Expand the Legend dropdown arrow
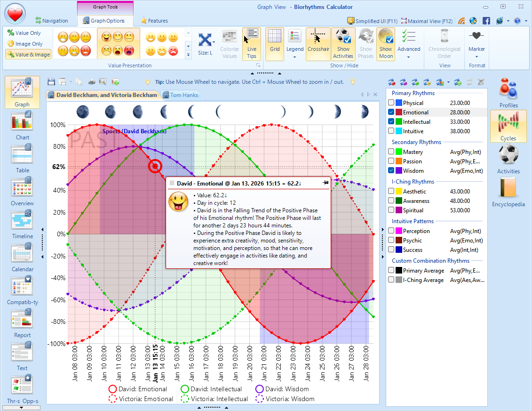532x411 pixels. click(294, 57)
